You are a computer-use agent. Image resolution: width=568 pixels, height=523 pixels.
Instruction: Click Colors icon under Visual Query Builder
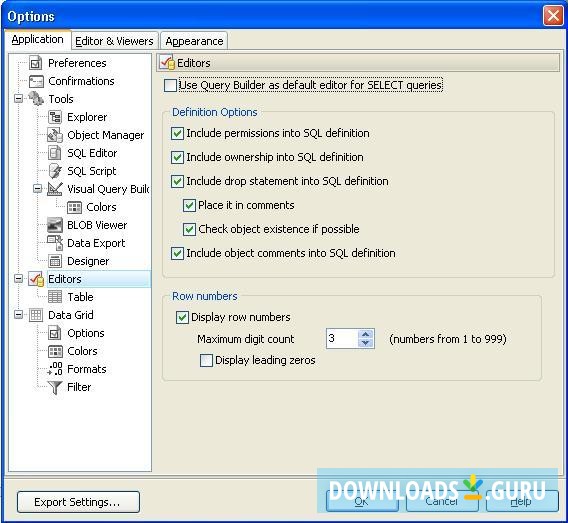click(74, 207)
